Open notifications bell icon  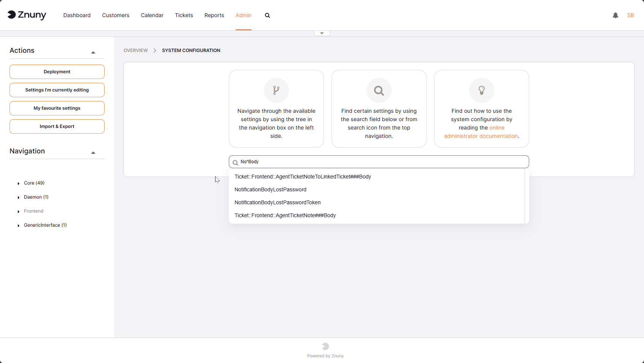click(x=615, y=15)
